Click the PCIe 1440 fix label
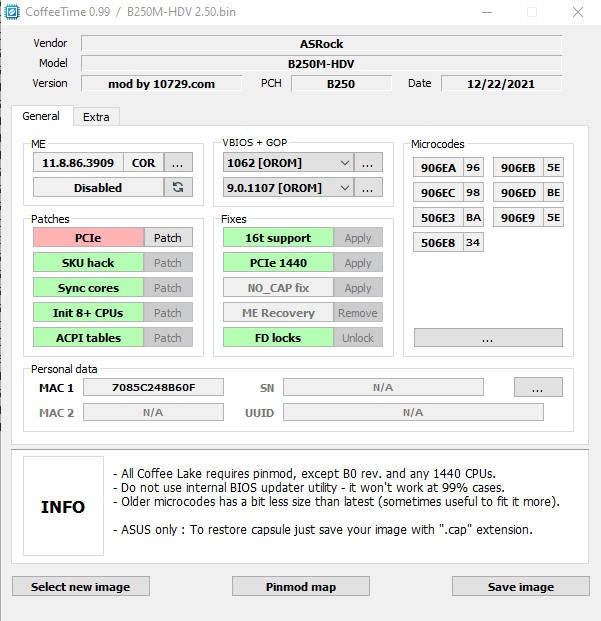 pyautogui.click(x=278, y=263)
